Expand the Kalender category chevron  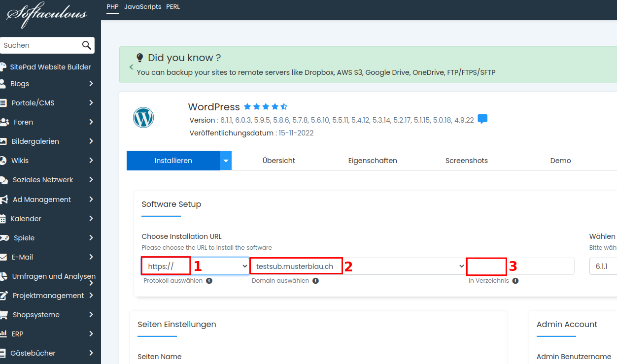91,219
